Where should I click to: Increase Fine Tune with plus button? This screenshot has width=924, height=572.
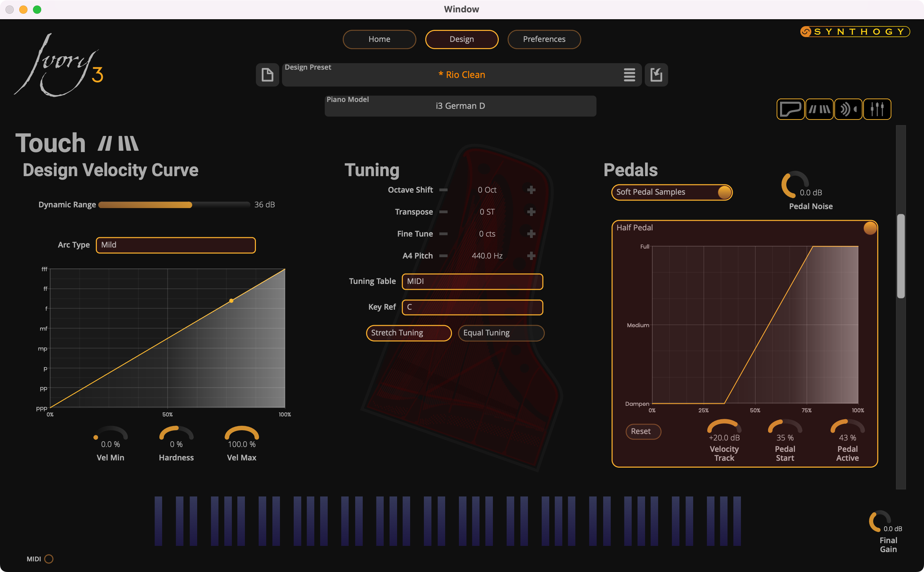point(531,234)
